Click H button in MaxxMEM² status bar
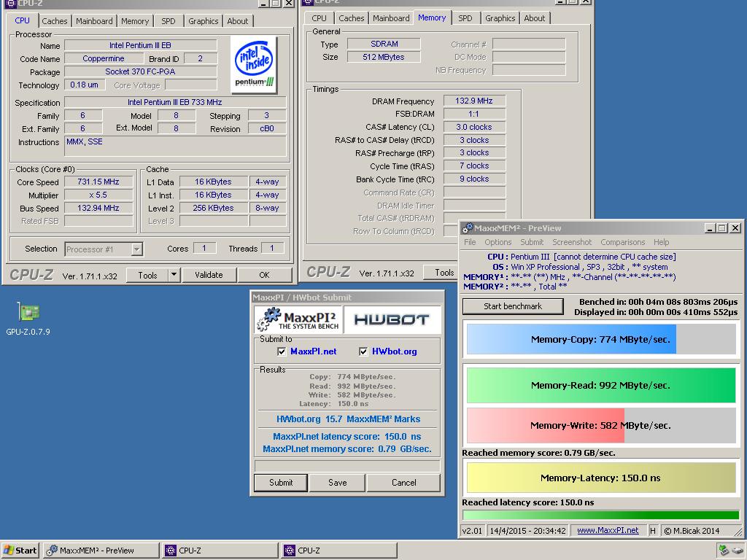 pos(653,531)
